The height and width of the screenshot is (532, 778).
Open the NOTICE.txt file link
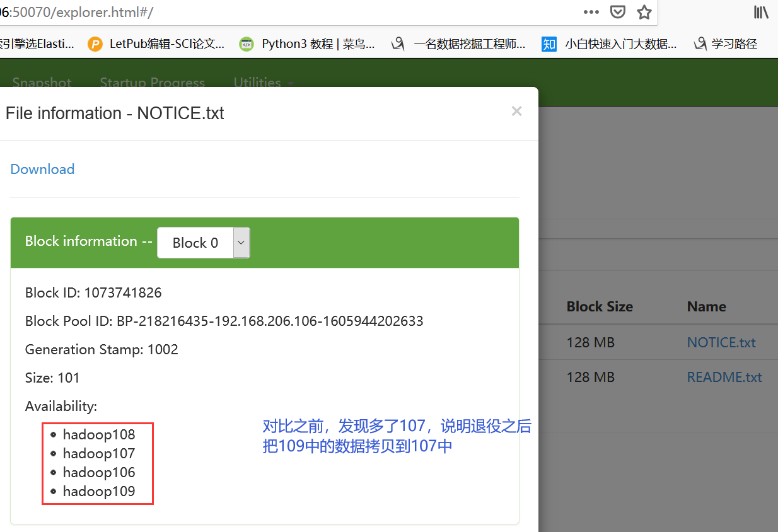pyautogui.click(x=721, y=342)
